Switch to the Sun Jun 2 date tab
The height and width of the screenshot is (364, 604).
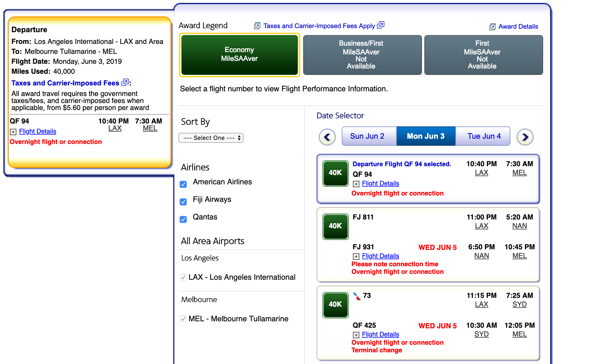(x=367, y=136)
